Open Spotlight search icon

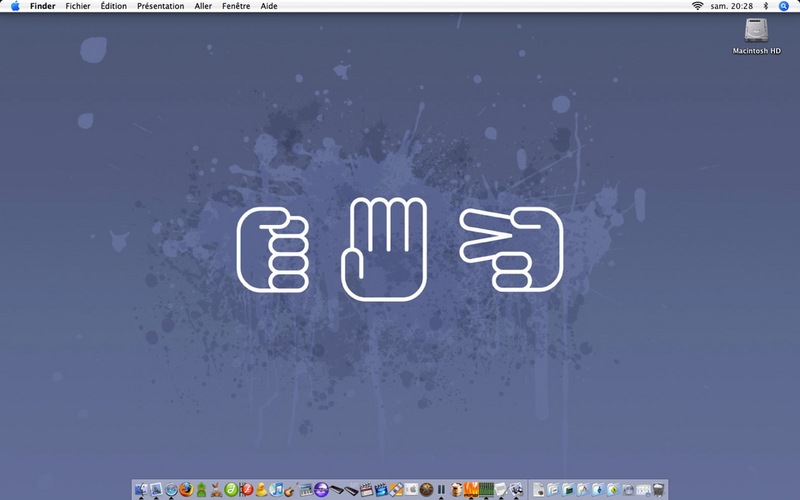[x=784, y=6]
